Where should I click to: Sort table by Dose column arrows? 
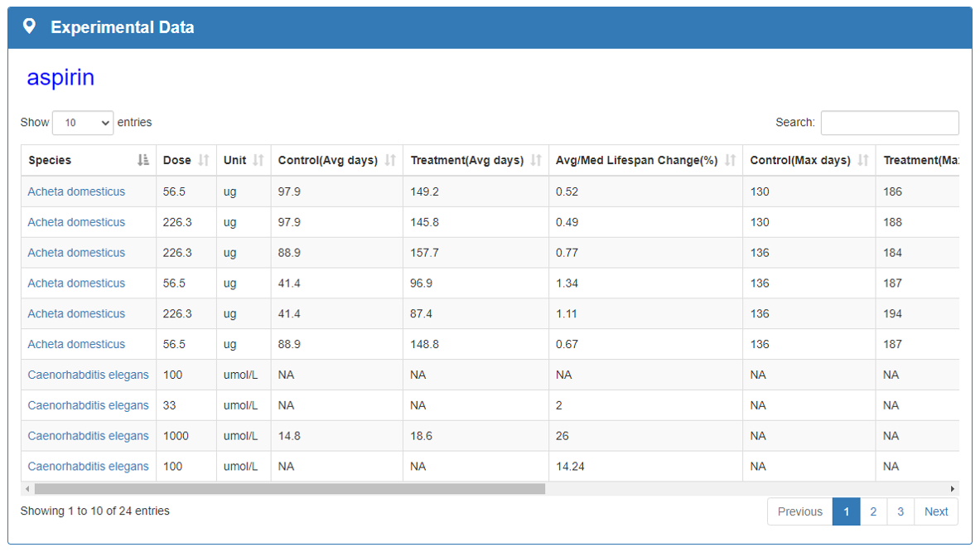click(x=204, y=160)
